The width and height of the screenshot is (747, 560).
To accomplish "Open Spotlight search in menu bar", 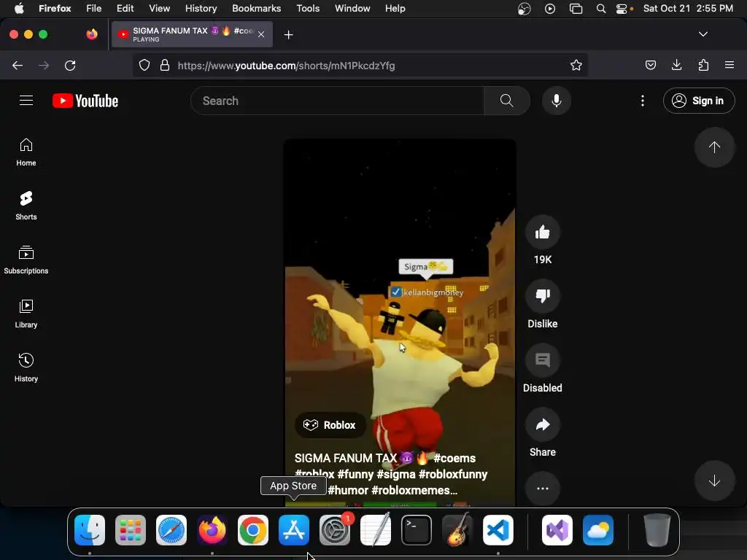I will pyautogui.click(x=601, y=9).
